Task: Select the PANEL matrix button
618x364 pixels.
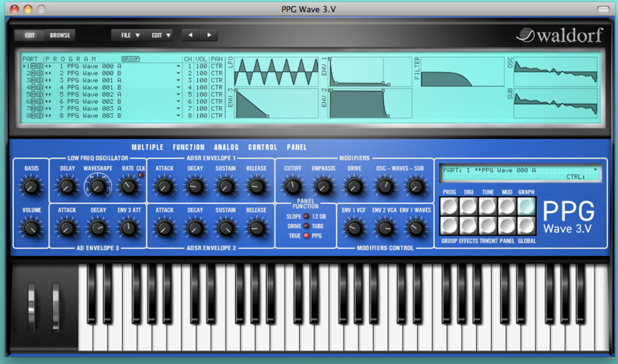Action: (507, 226)
